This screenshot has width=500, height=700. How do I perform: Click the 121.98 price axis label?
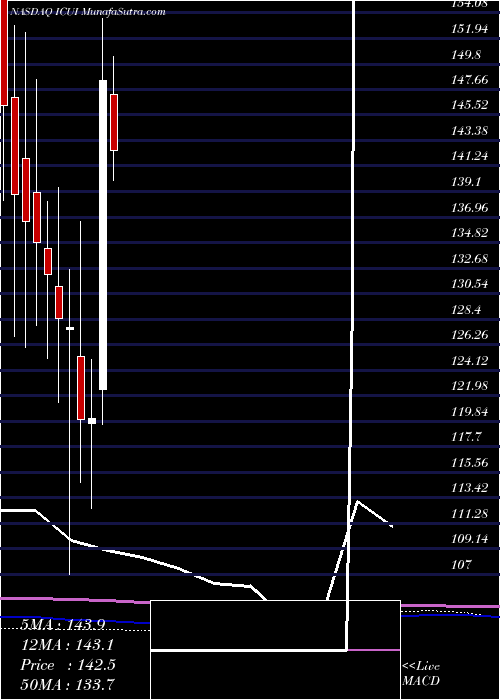469,386
